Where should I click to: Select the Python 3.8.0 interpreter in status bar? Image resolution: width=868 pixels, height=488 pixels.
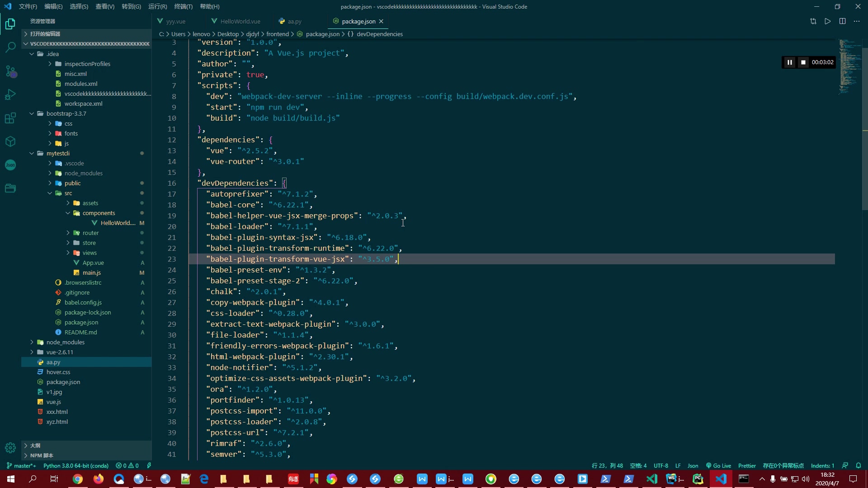(76, 466)
